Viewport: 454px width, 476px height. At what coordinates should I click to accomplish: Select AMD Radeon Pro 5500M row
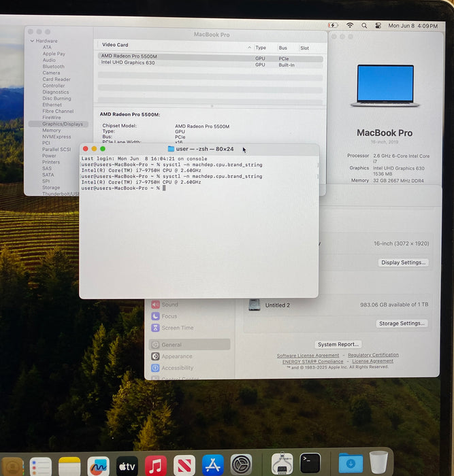(x=210, y=56)
